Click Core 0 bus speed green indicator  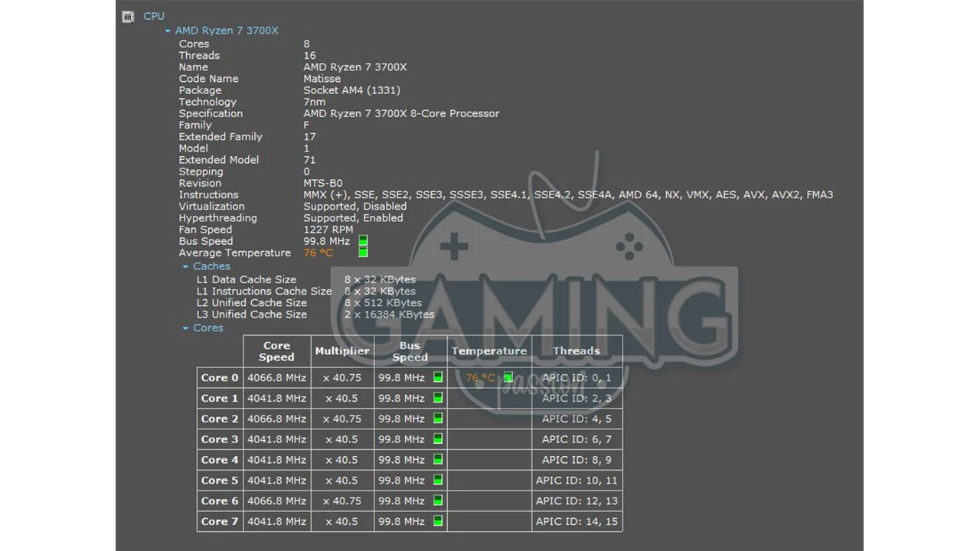tap(438, 377)
